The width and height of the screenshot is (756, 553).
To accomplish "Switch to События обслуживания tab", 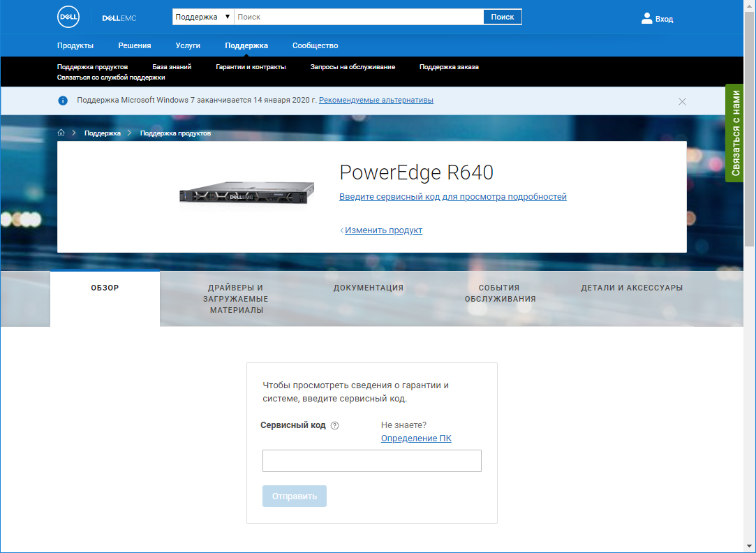I will click(500, 293).
